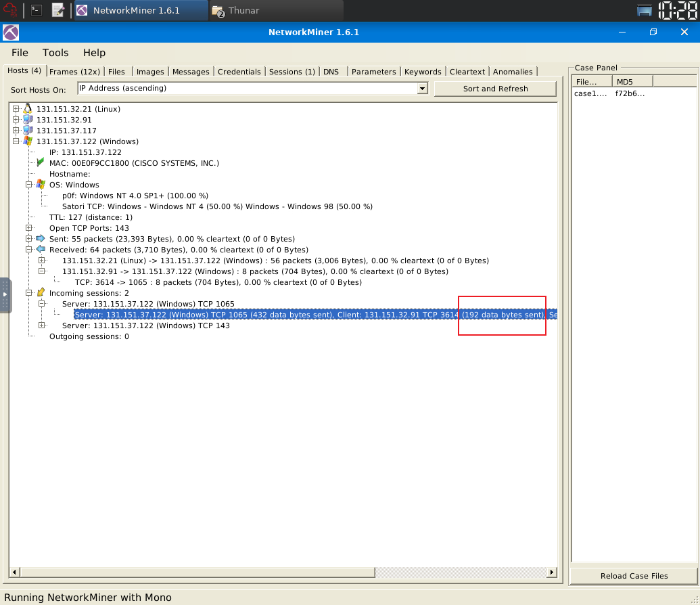Open the terminal launcher in the top panel
700x605 pixels.
click(37, 10)
